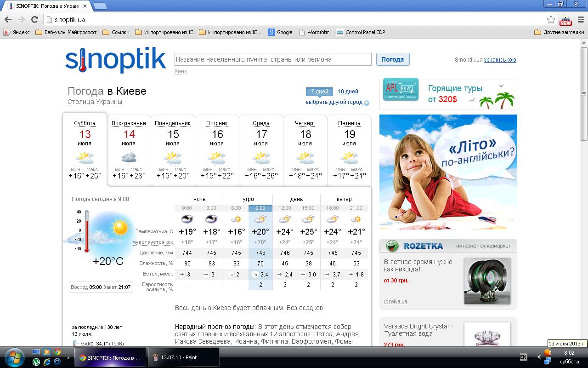Screen dimensions: 588x368
Task: Open the Versace Bright Crystal ad link
Action: [418, 330]
